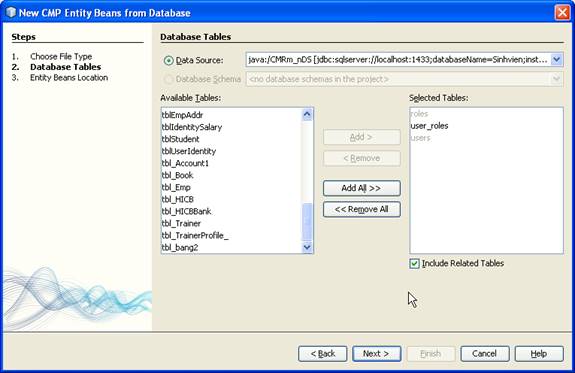Viewport: 575px width, 373px height.
Task: Click the Database Tables step
Action: click(x=66, y=67)
